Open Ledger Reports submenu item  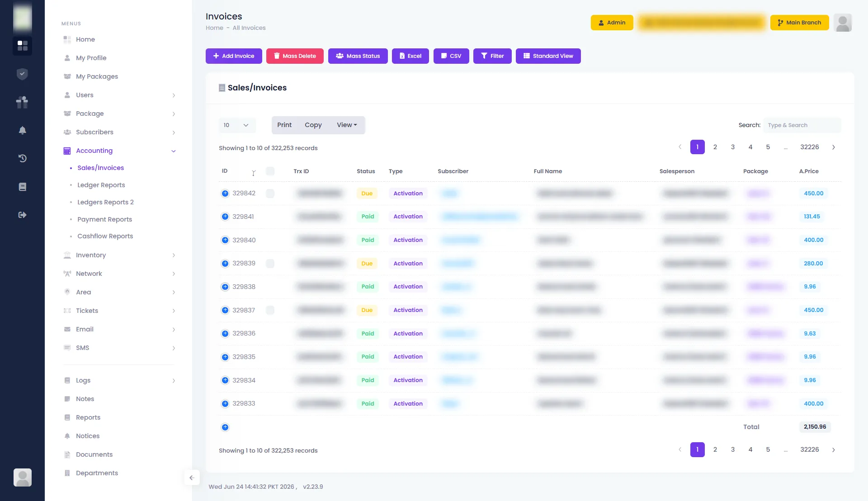pyautogui.click(x=101, y=185)
